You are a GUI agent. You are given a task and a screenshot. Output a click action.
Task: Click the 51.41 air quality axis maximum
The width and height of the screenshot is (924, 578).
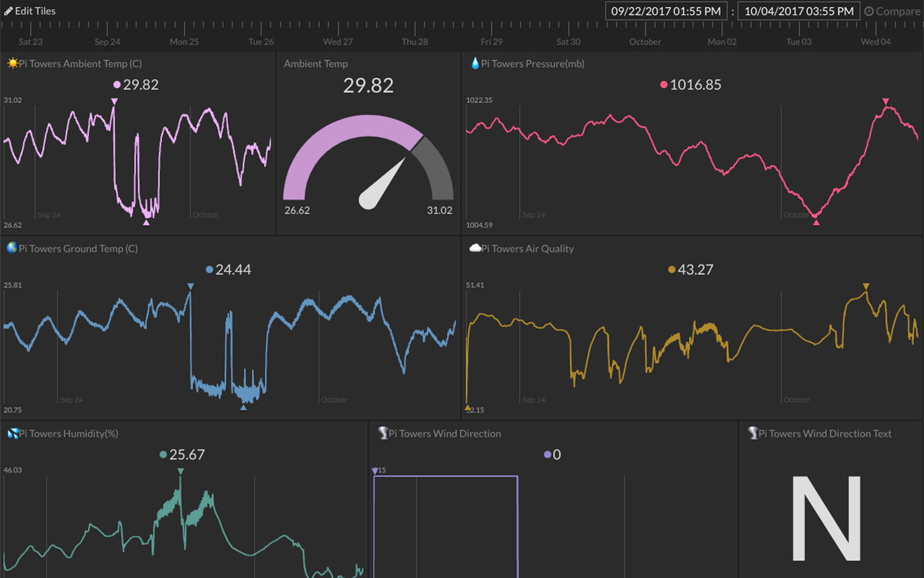475,285
